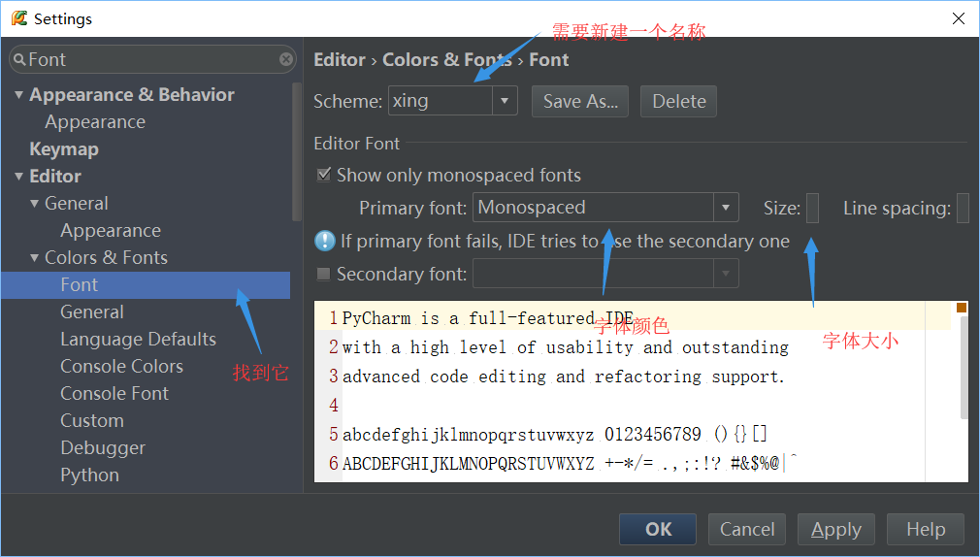
Task: Clear the Font search field
Action: pyautogui.click(x=286, y=59)
